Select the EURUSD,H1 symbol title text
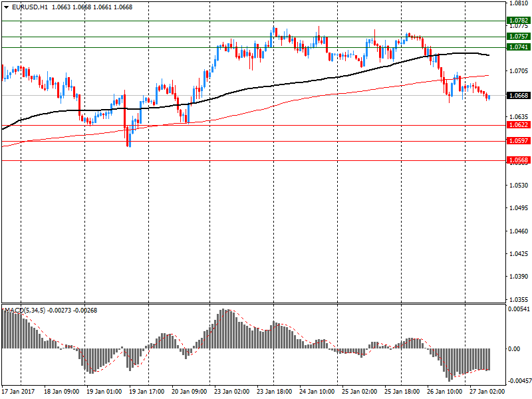 tap(30, 7)
